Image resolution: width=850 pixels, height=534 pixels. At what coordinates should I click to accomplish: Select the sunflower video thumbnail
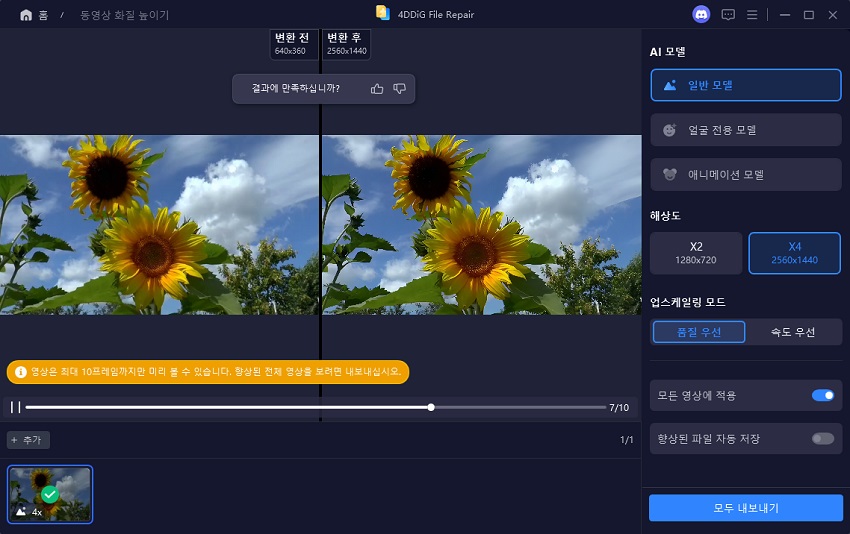[x=50, y=494]
